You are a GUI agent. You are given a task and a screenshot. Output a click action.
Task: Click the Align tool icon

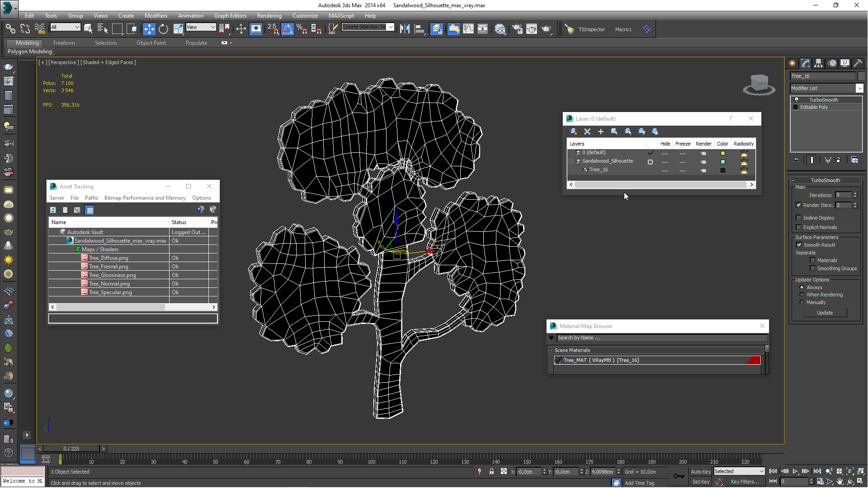tap(420, 29)
